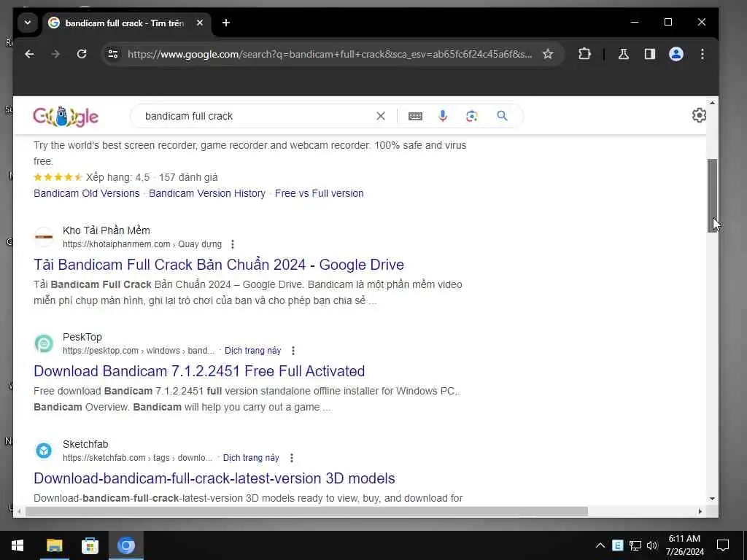747x560 pixels.
Task: Translate the Sketchfab result page
Action: pyautogui.click(x=251, y=458)
